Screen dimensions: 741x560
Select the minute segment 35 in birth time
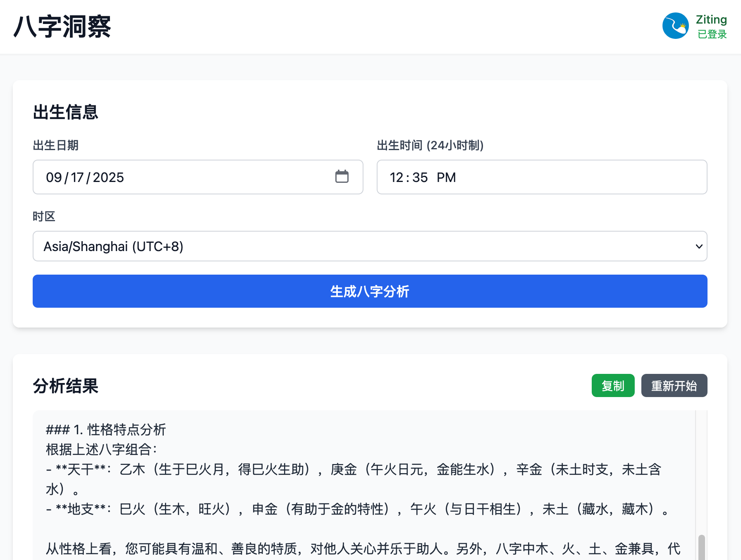(420, 177)
